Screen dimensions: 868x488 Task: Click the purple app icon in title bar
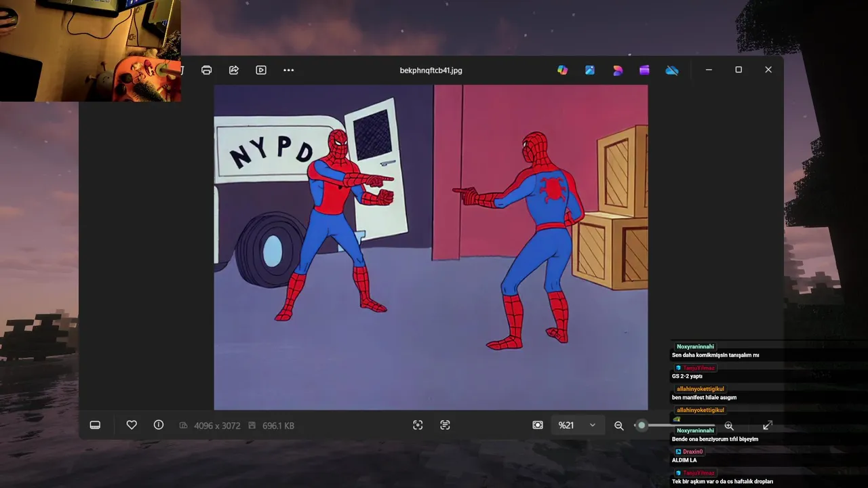tap(644, 70)
